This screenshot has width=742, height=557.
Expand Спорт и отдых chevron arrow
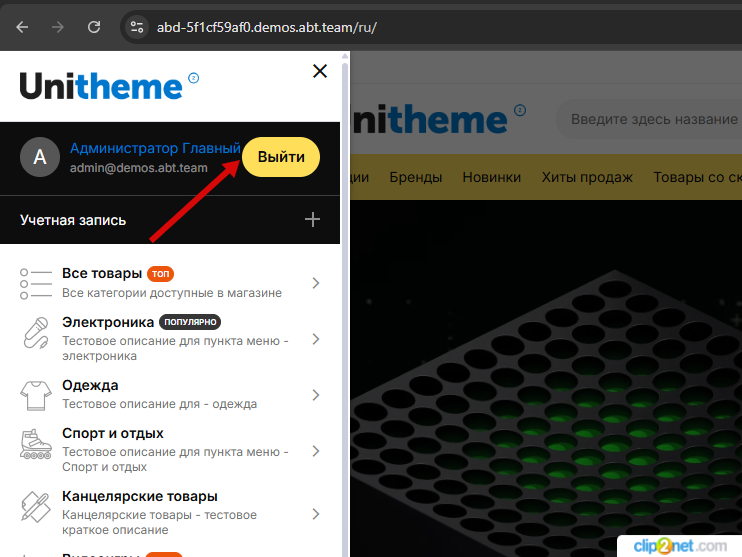tap(316, 451)
